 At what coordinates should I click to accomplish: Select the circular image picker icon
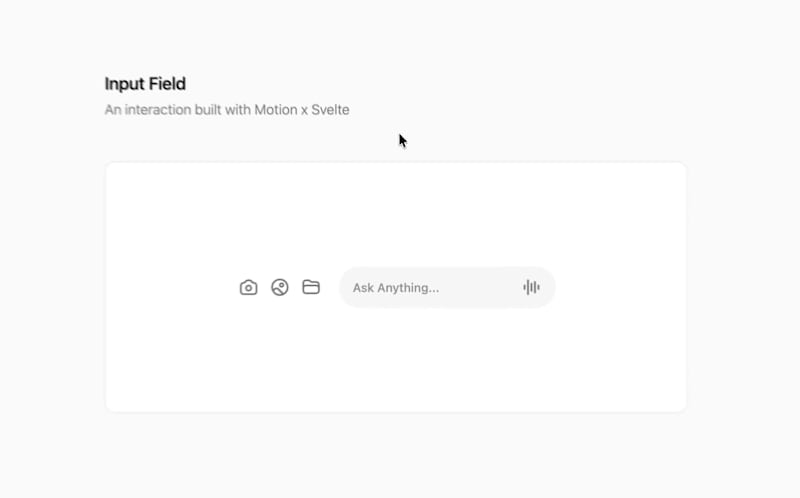tap(280, 288)
